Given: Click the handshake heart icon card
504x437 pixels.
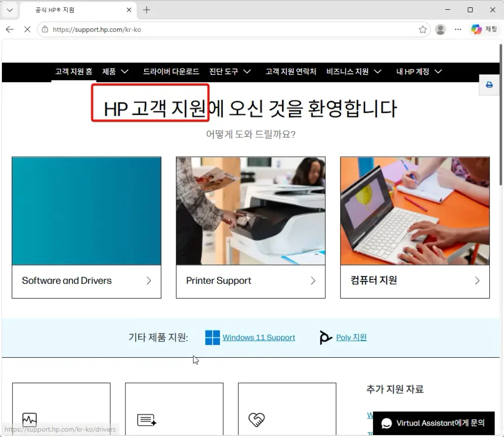Looking at the screenshot, I should [x=256, y=420].
